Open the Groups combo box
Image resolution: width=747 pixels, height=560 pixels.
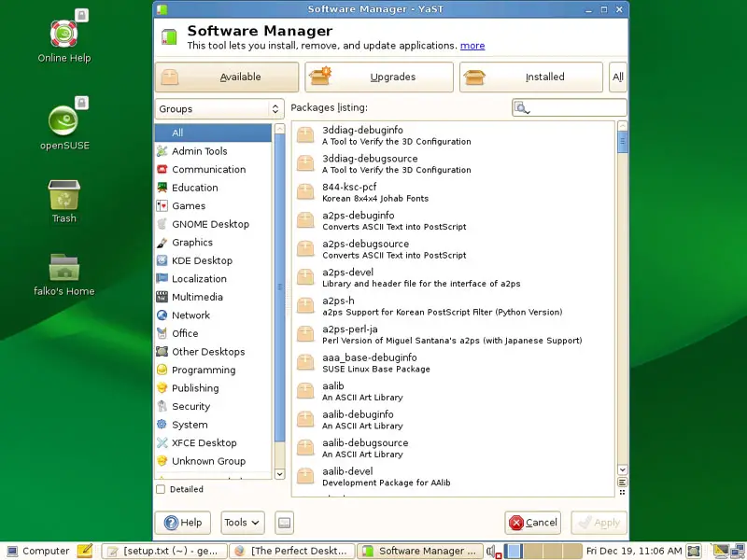pos(219,109)
